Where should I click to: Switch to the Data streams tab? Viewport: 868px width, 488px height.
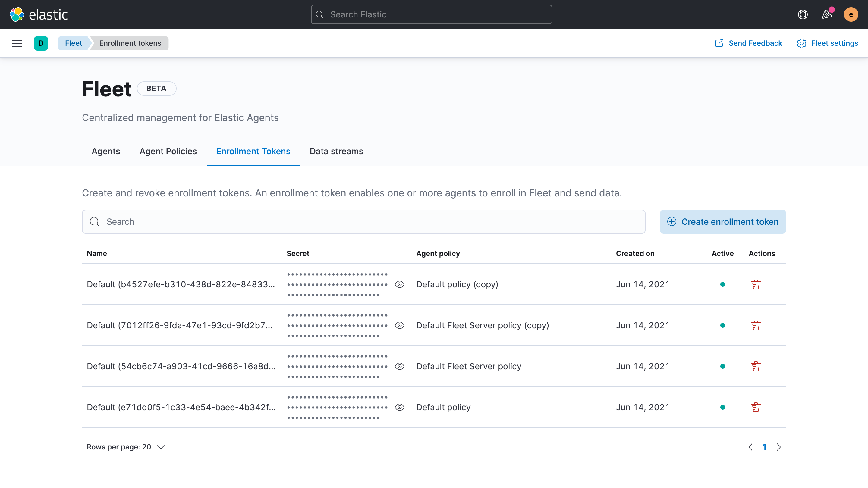point(336,151)
